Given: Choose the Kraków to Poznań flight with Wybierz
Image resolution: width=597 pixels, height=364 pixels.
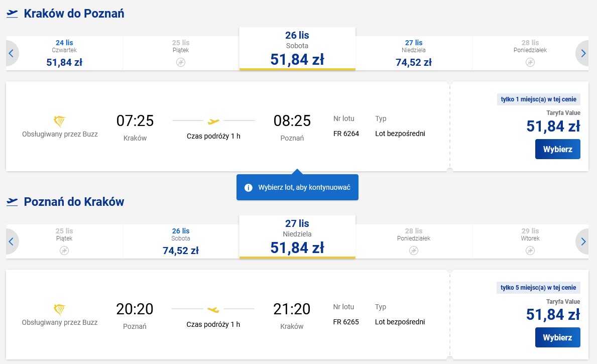Looking at the screenshot, I should 558,149.
